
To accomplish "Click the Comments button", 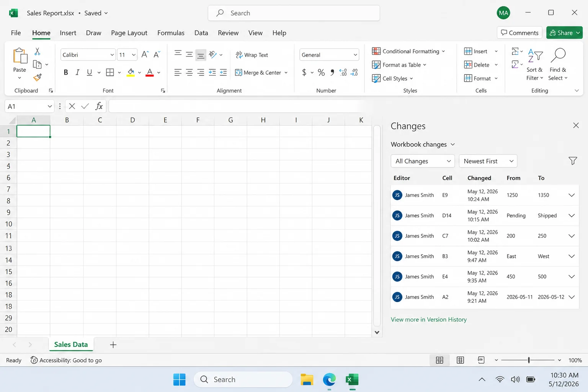I will pos(519,33).
